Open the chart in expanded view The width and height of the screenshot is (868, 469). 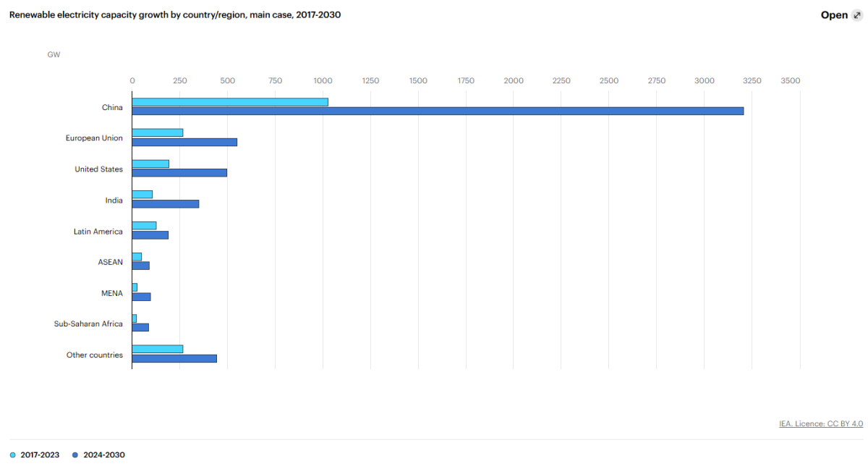pyautogui.click(x=834, y=15)
